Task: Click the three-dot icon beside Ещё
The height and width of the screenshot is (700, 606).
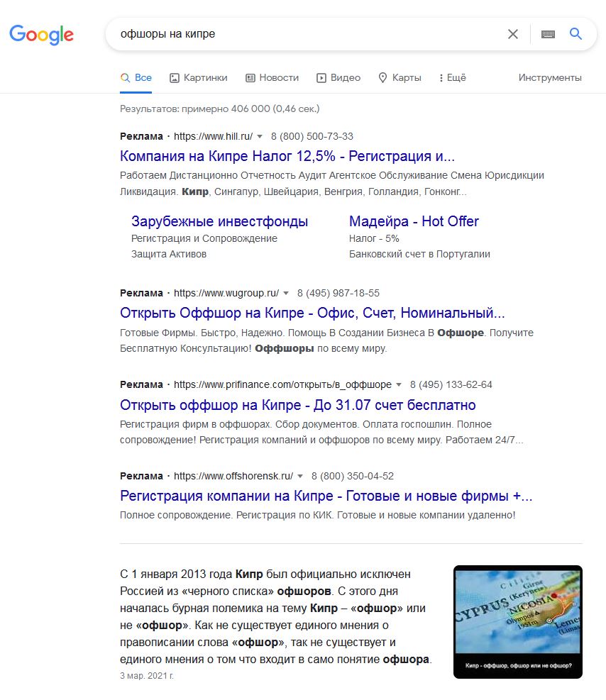Action: (441, 78)
